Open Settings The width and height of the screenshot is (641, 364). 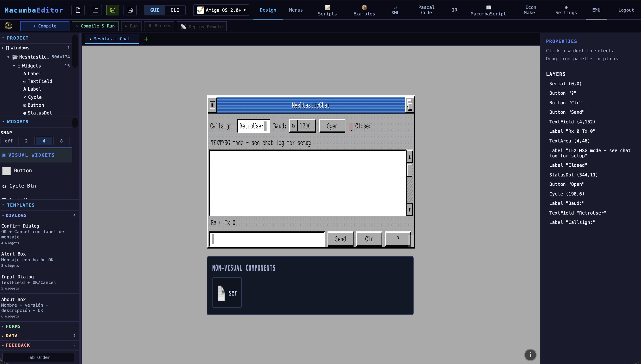566,10
